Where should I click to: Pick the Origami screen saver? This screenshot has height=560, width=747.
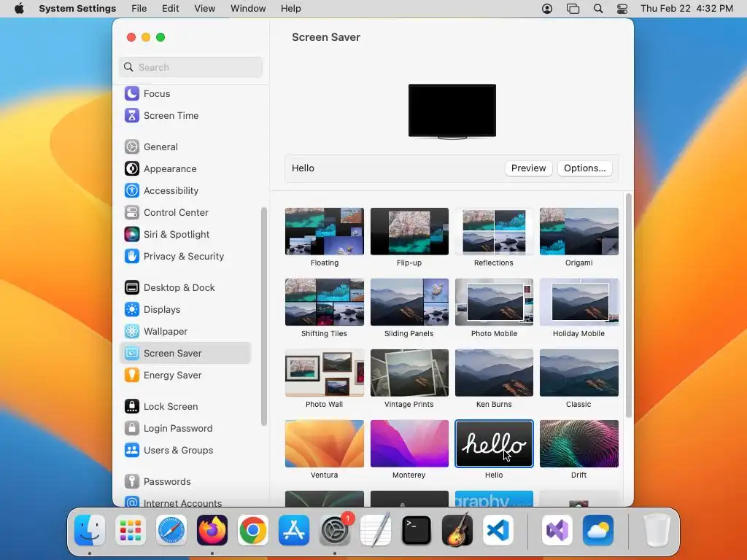click(578, 231)
